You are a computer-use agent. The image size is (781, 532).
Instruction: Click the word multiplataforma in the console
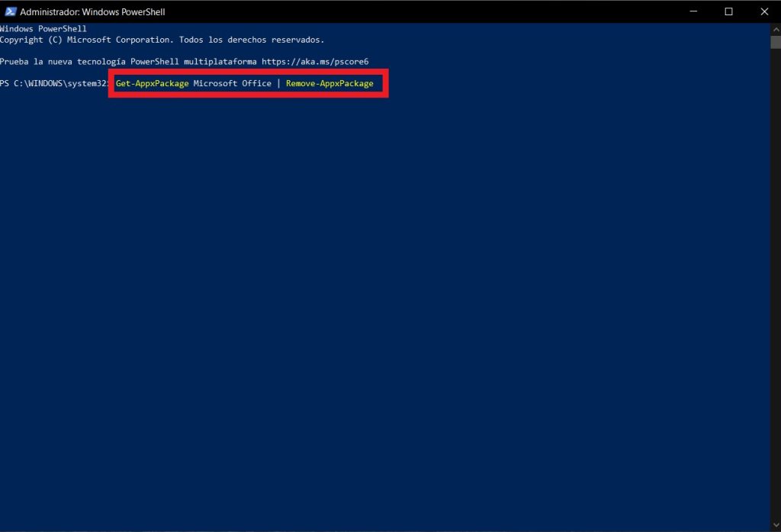220,62
